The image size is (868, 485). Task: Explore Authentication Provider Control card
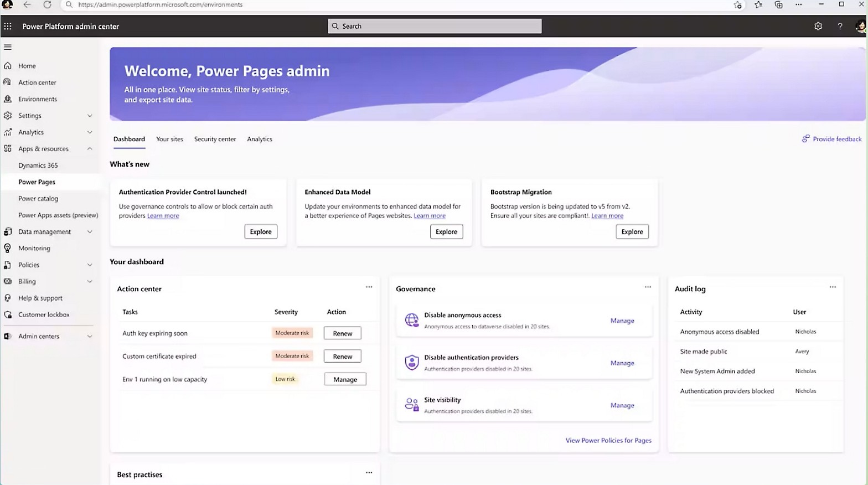261,231
